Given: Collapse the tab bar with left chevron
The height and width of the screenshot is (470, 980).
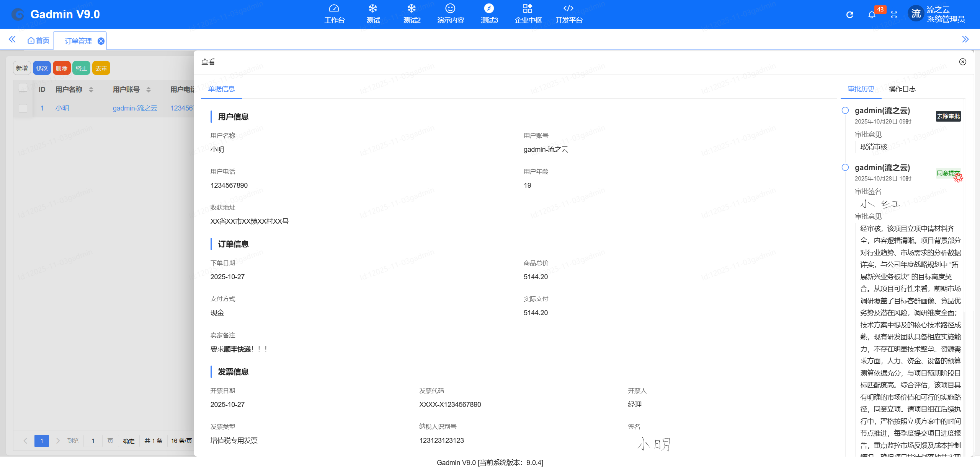Looking at the screenshot, I should [12, 39].
